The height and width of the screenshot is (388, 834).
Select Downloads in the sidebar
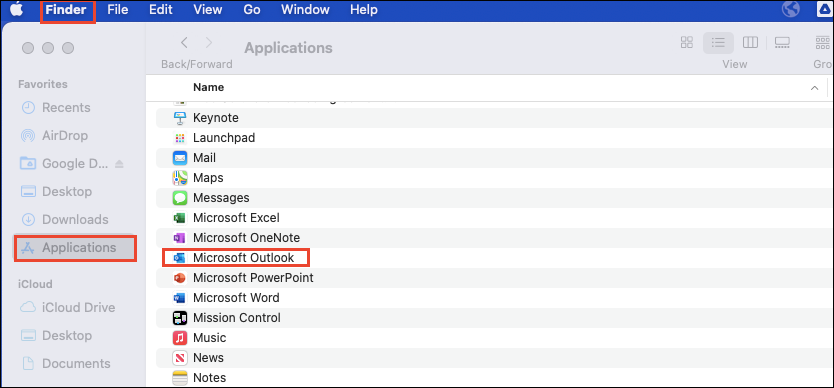pos(64,219)
